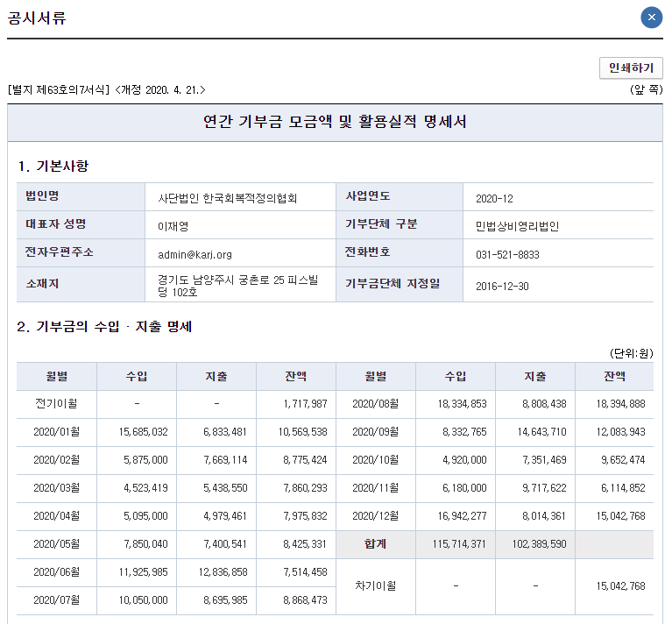
Task: Click the (앞 쪽) page indicator
Action: (647, 89)
